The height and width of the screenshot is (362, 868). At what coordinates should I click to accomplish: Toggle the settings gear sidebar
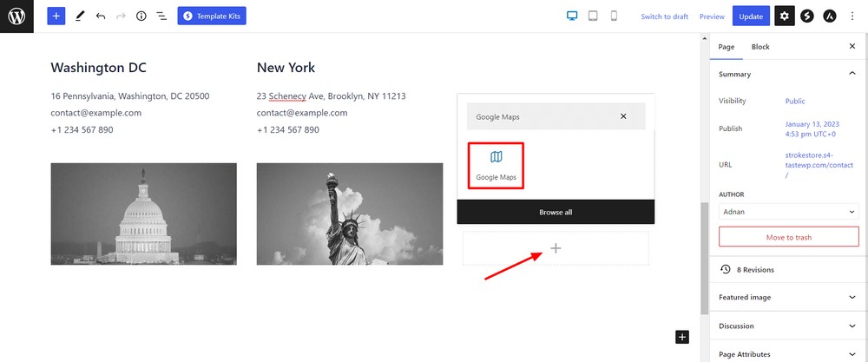tap(785, 16)
